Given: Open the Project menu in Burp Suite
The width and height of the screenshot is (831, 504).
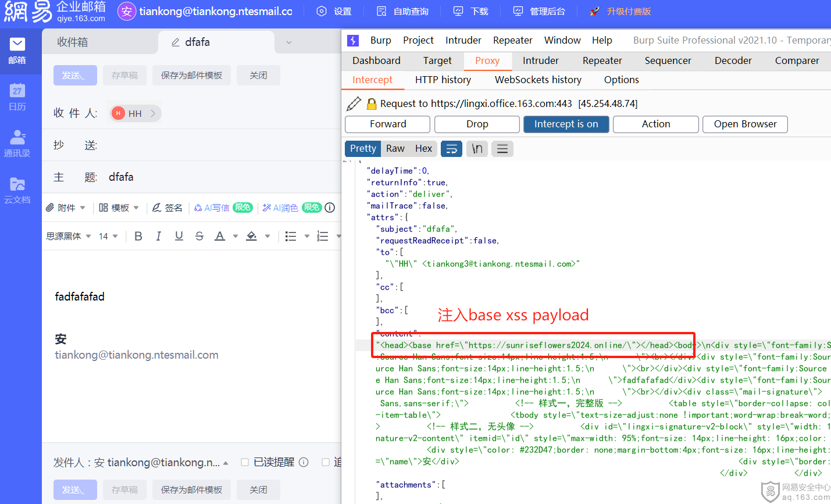Looking at the screenshot, I should tap(418, 40).
